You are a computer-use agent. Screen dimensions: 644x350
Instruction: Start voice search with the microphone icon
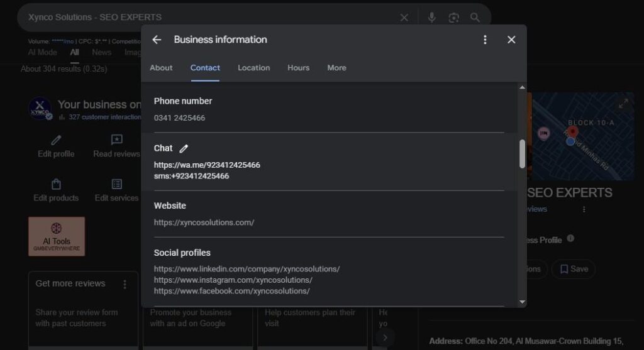[x=431, y=18]
